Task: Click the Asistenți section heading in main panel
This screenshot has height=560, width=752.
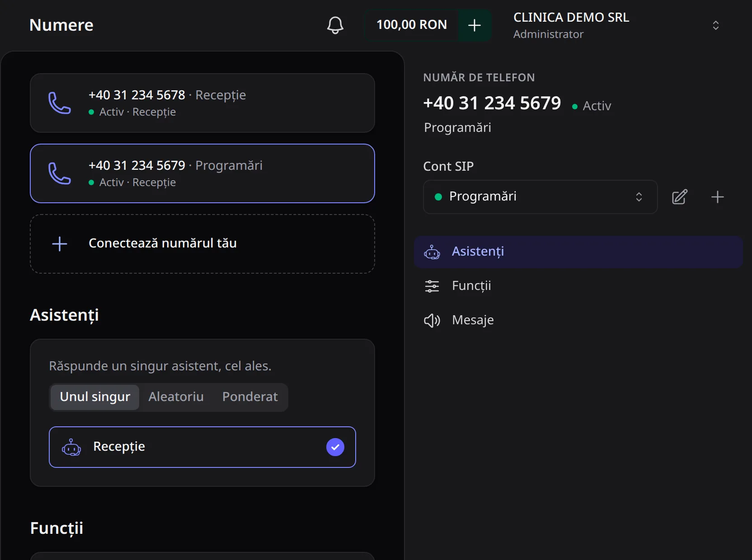Action: (64, 315)
